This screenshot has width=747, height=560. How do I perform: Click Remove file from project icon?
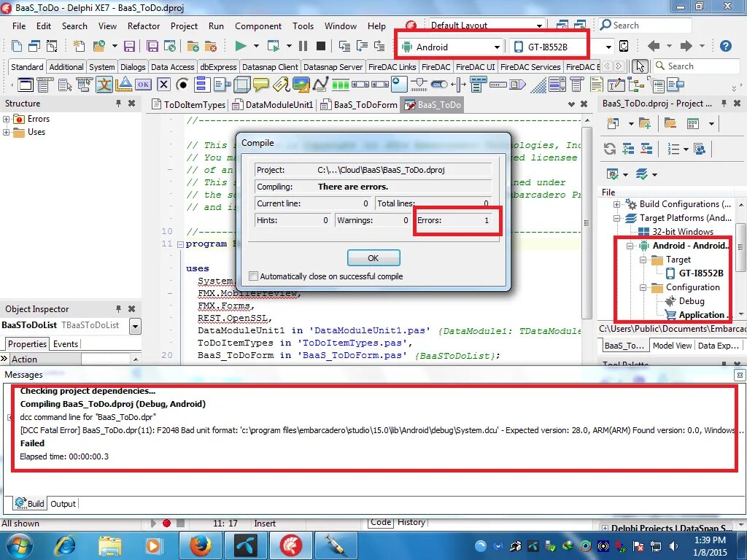point(210,46)
